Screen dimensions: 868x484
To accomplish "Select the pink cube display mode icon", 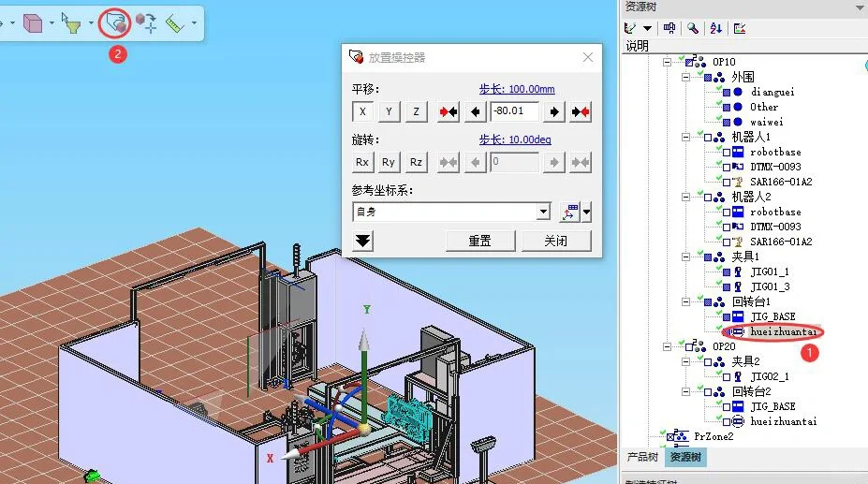I will [33, 23].
